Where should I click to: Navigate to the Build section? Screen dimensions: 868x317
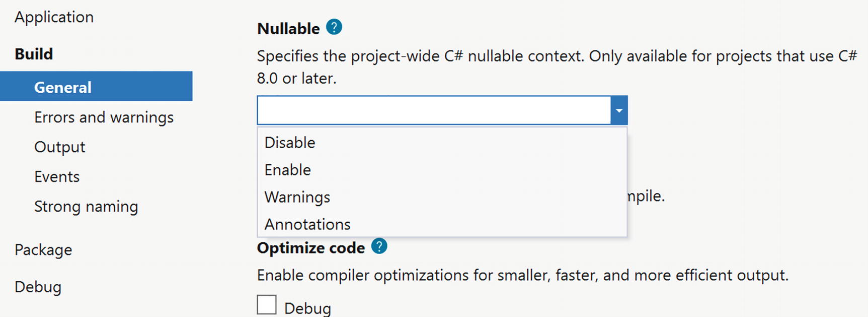point(33,53)
